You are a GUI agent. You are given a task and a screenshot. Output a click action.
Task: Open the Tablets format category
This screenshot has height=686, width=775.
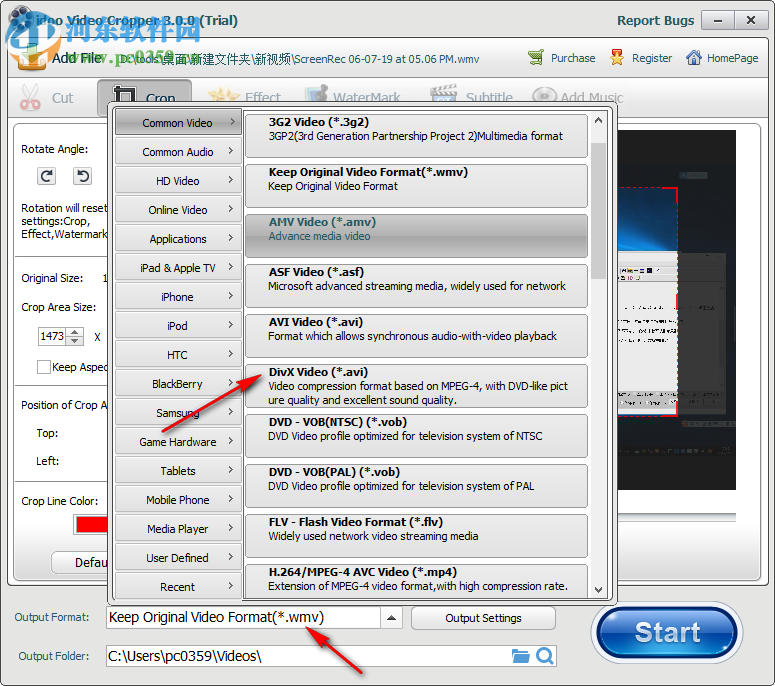coord(178,471)
